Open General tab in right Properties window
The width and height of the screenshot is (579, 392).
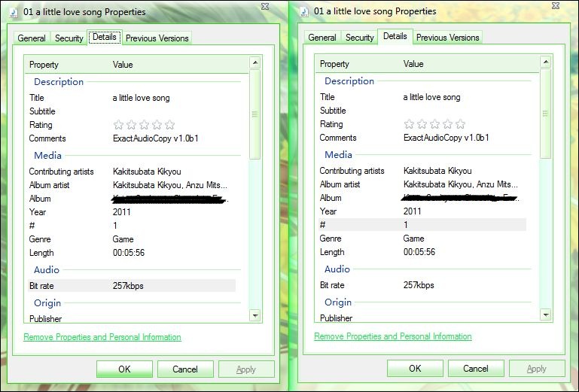pos(322,38)
